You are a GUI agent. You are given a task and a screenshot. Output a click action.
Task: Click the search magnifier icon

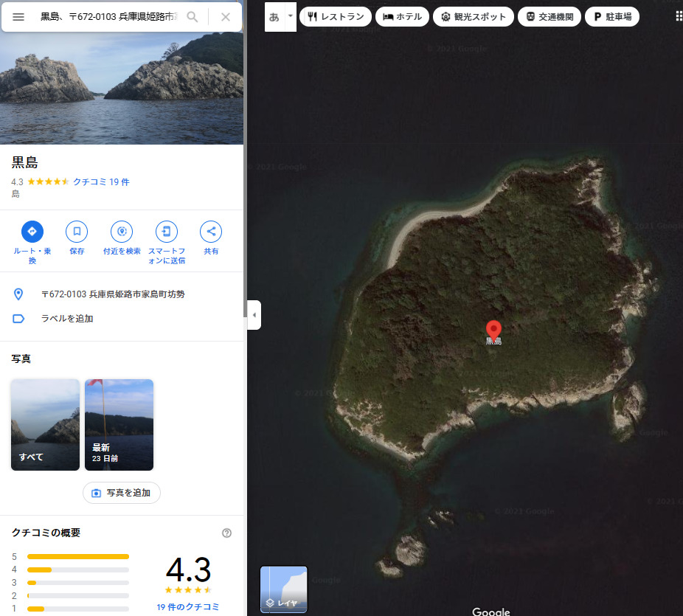(193, 17)
